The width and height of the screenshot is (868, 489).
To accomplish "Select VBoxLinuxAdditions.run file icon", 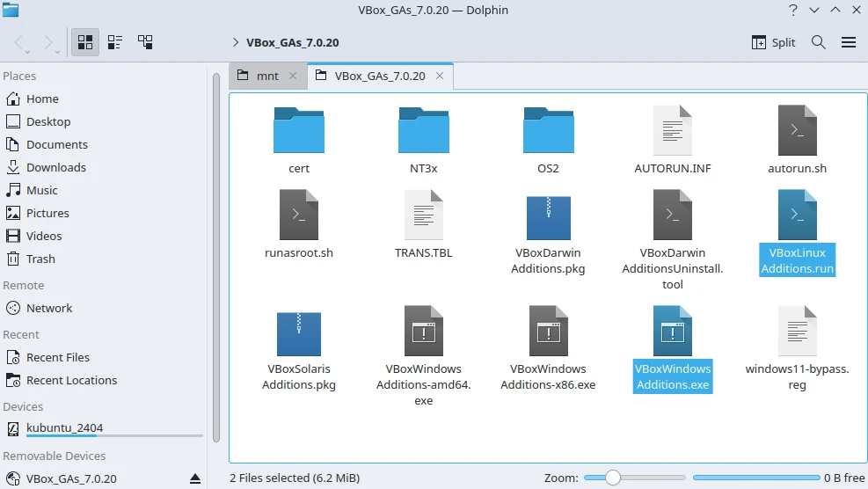I will [x=797, y=215].
